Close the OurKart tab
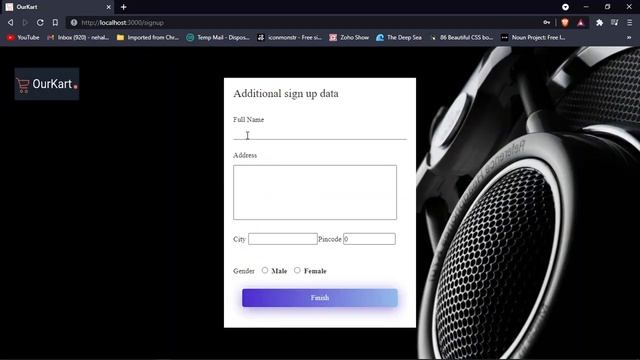 (x=109, y=7)
